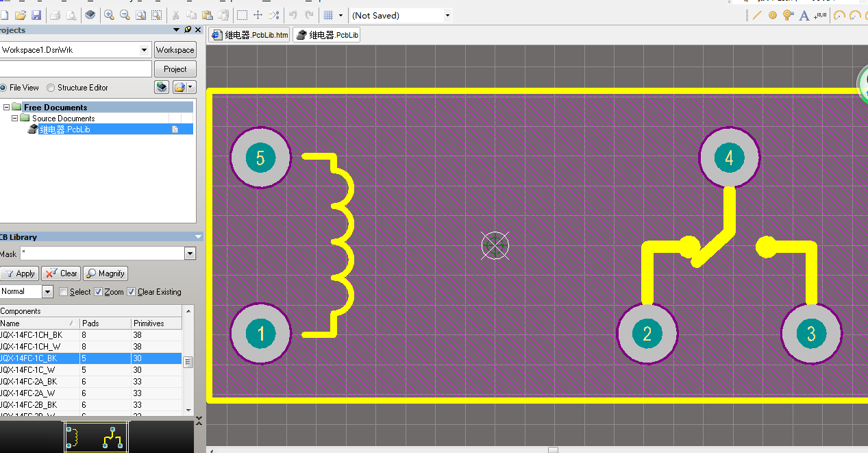Collapse the Free Documents tree node
The image size is (868, 453).
(6, 107)
